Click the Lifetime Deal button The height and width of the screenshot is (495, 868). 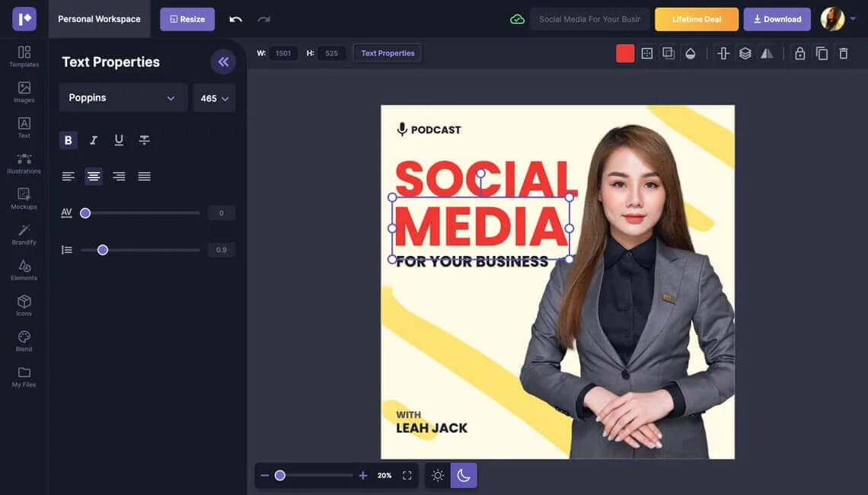[x=697, y=19]
